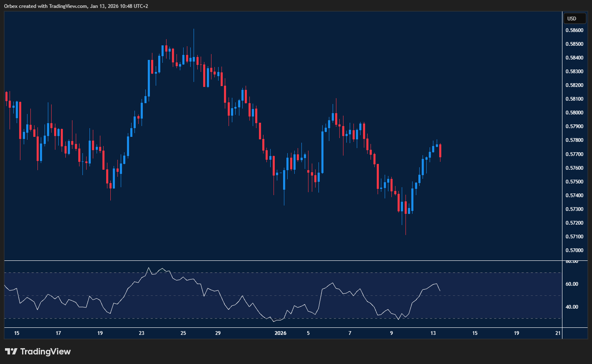The image size is (592, 364).
Task: Click the 60.00 RSI scale label
Action: (x=572, y=284)
